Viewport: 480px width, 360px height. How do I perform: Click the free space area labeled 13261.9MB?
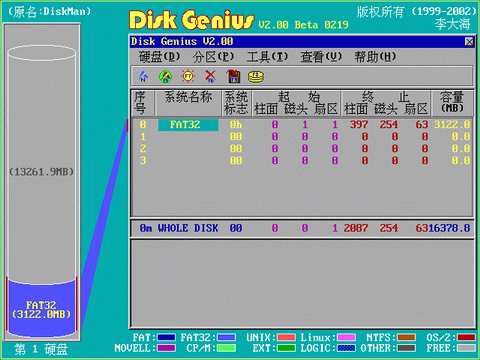pos(42,172)
